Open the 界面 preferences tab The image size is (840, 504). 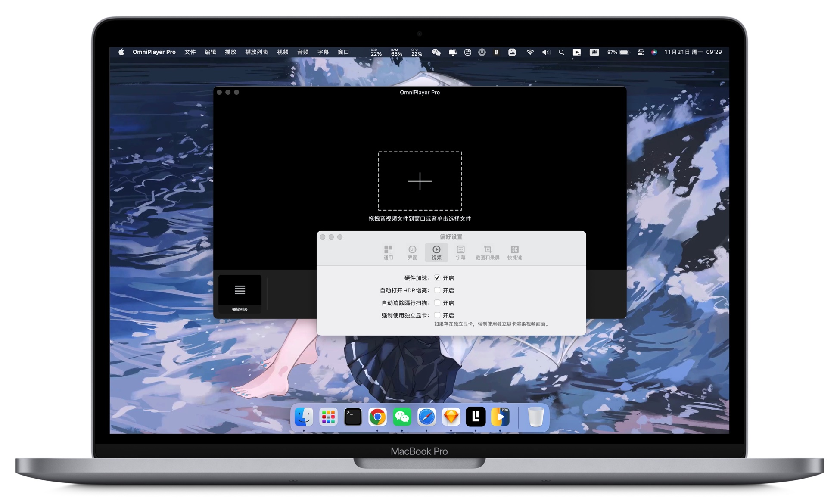tap(412, 252)
